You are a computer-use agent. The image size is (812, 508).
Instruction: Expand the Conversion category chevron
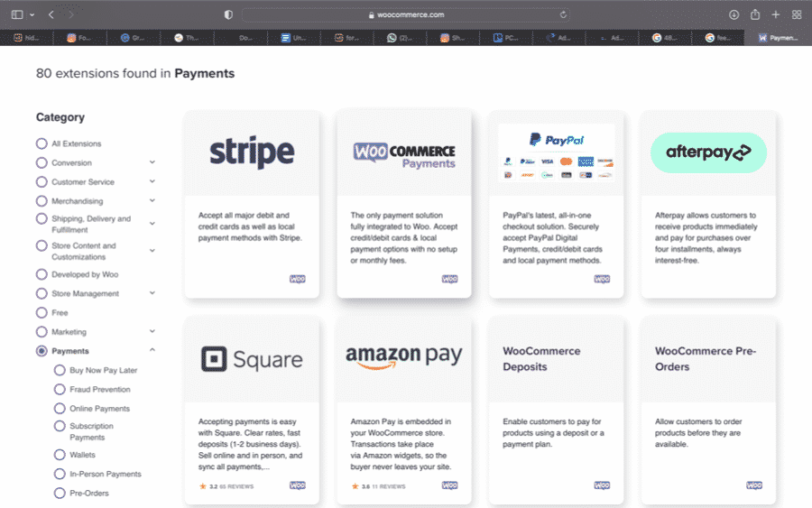pyautogui.click(x=152, y=162)
